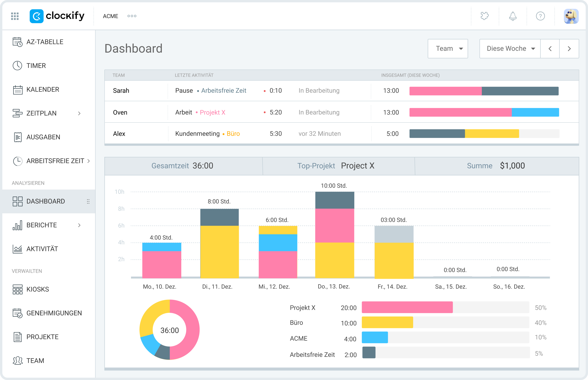Click the Projekt X progress bar
588x380 pixels.
(x=407, y=307)
